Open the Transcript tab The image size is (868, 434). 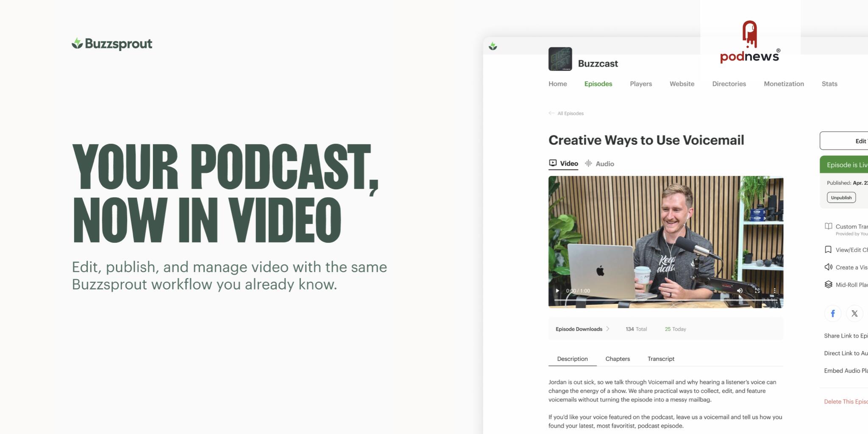coord(661,359)
